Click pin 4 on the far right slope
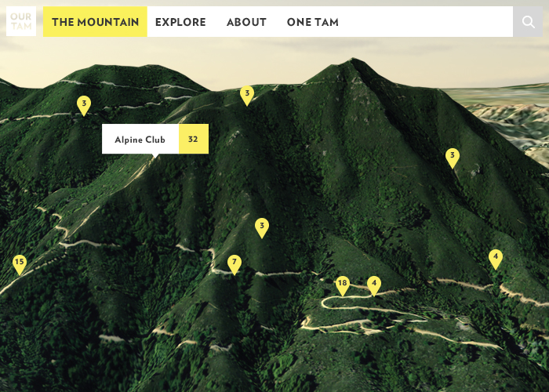Image resolution: width=549 pixels, height=392 pixels. point(495,258)
